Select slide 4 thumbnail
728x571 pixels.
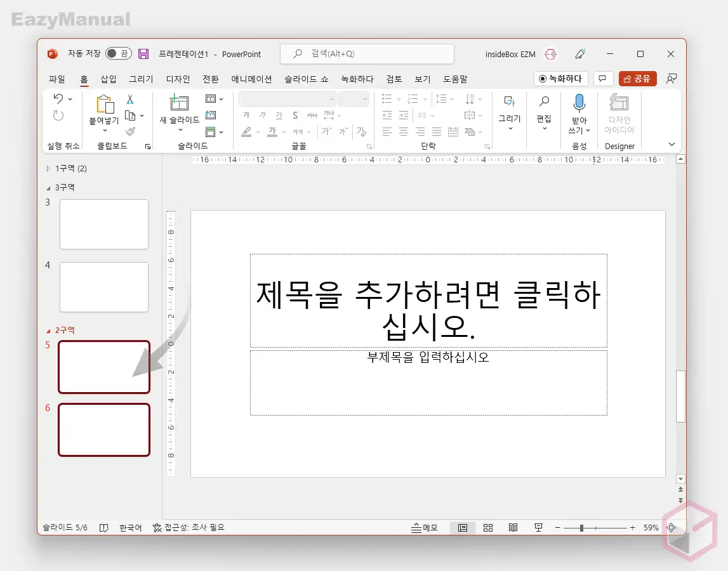104,287
